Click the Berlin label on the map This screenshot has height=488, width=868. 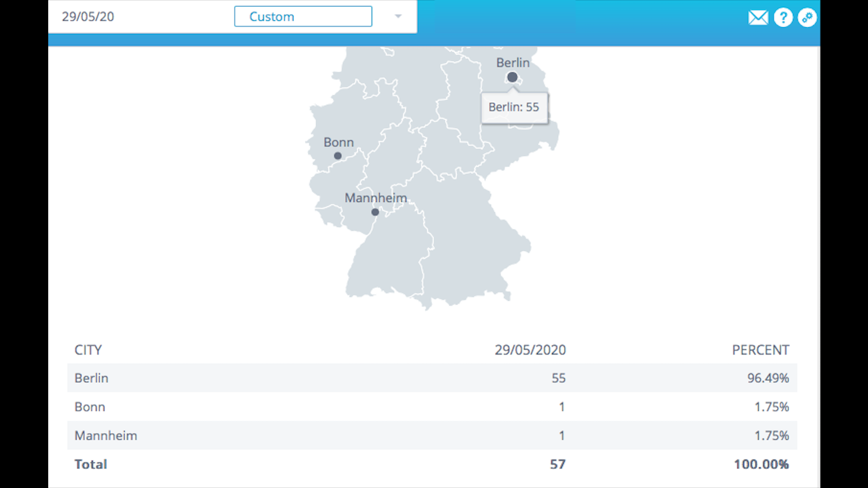click(x=513, y=62)
